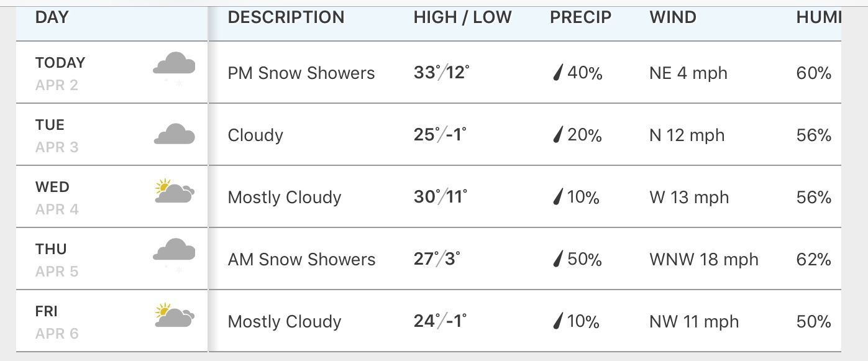Viewport: 868px width, 361px height.
Task: Open the FRI APR 6 forecast
Action: click(56, 321)
